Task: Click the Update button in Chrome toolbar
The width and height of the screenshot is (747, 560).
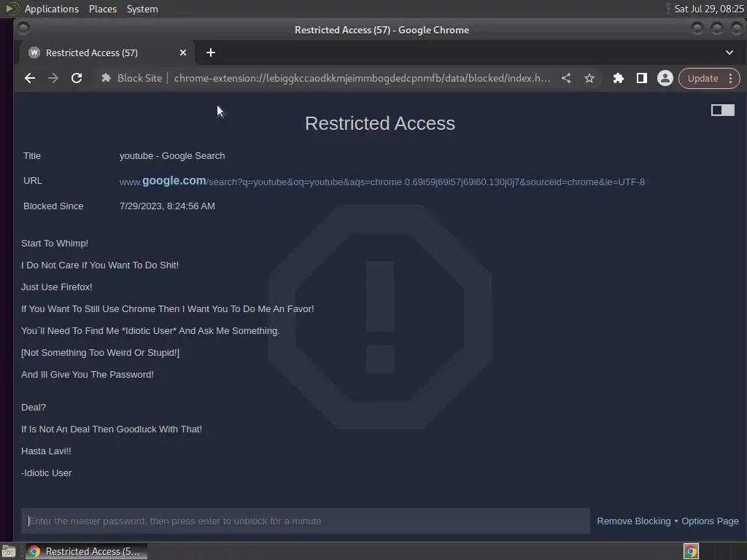Action: tap(703, 78)
